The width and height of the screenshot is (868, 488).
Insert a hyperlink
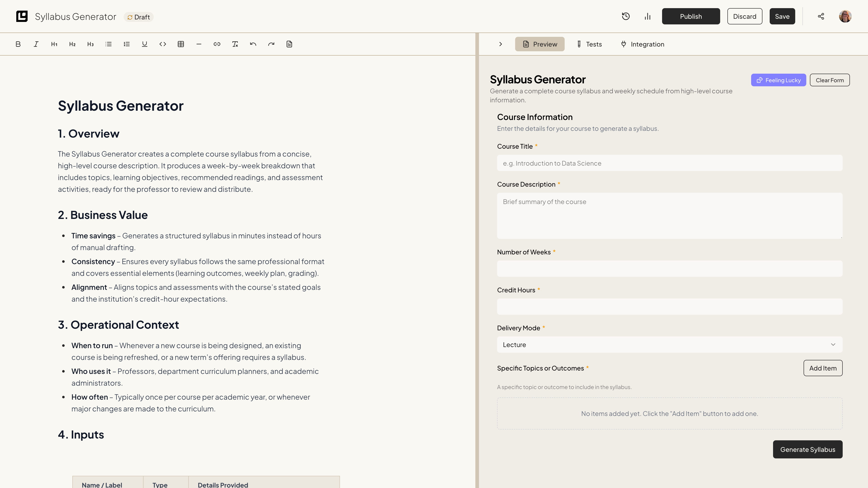(217, 44)
